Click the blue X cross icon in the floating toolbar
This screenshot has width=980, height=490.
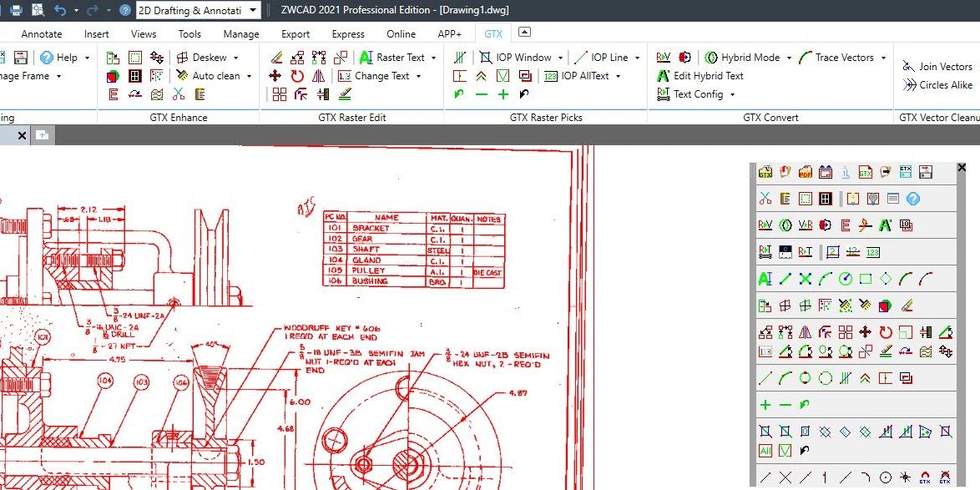point(805,279)
